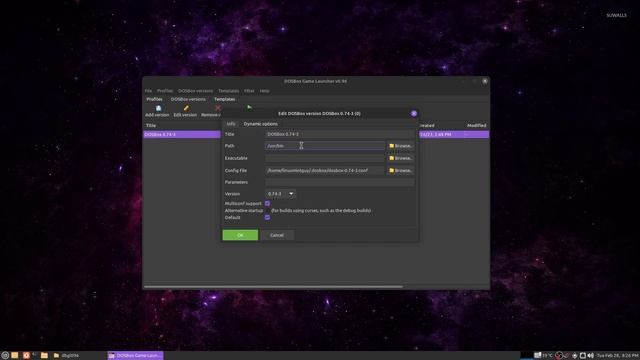Viewport: 640px width, 360px height.
Task: Switch to the Profiles main tab
Action: click(x=154, y=99)
